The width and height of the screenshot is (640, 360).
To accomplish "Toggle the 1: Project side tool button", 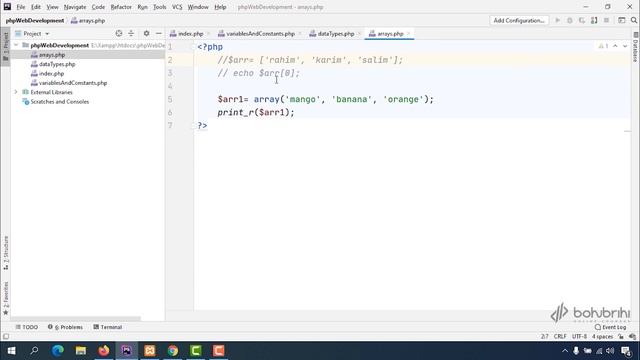I will [6, 46].
